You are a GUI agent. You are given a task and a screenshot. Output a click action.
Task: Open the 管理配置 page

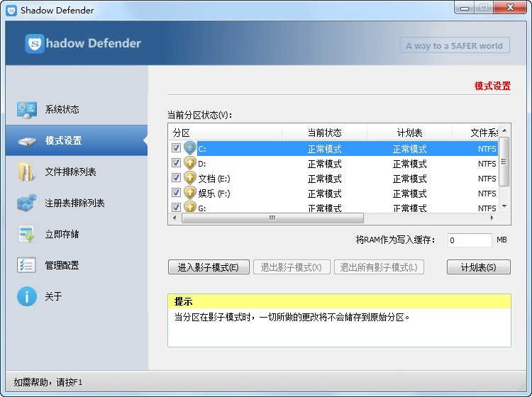point(77,265)
